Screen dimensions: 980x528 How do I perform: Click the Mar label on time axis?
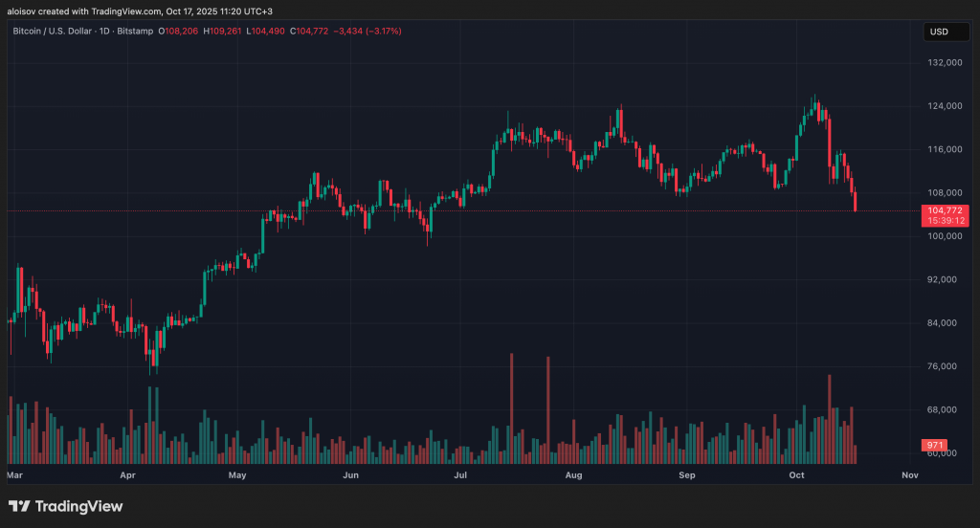click(14, 474)
